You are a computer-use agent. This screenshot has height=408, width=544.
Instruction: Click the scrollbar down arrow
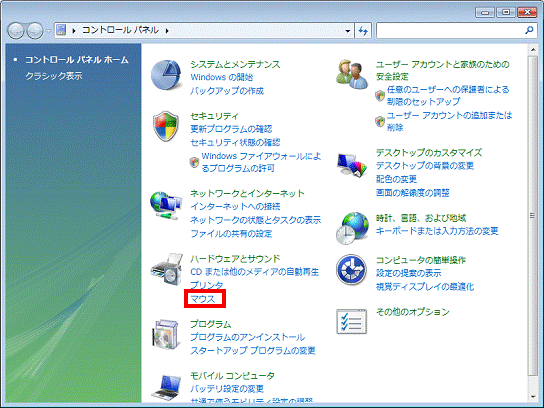point(533,397)
